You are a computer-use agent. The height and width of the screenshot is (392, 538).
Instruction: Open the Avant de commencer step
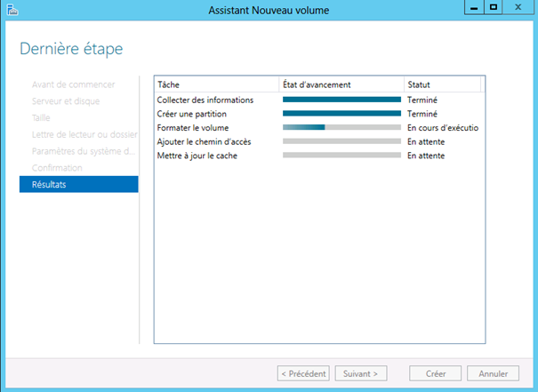(x=73, y=84)
